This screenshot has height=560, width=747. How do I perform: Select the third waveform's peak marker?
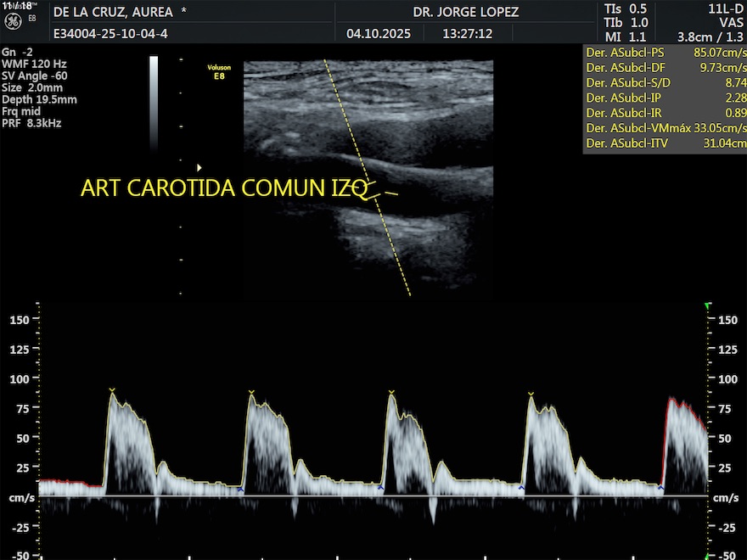[391, 393]
